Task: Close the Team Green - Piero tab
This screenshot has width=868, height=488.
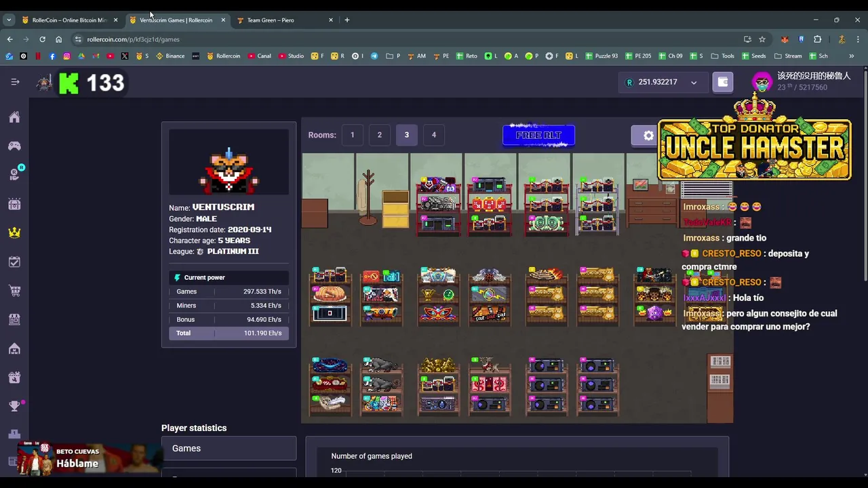Action: (331, 20)
